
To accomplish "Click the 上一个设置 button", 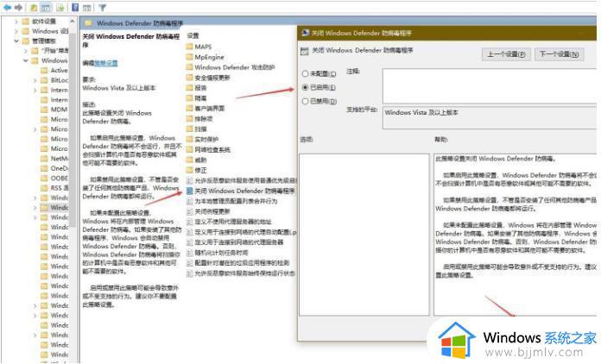I will coord(506,53).
